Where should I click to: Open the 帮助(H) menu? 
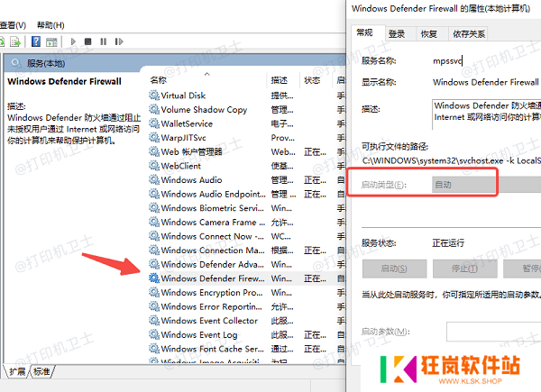point(50,25)
